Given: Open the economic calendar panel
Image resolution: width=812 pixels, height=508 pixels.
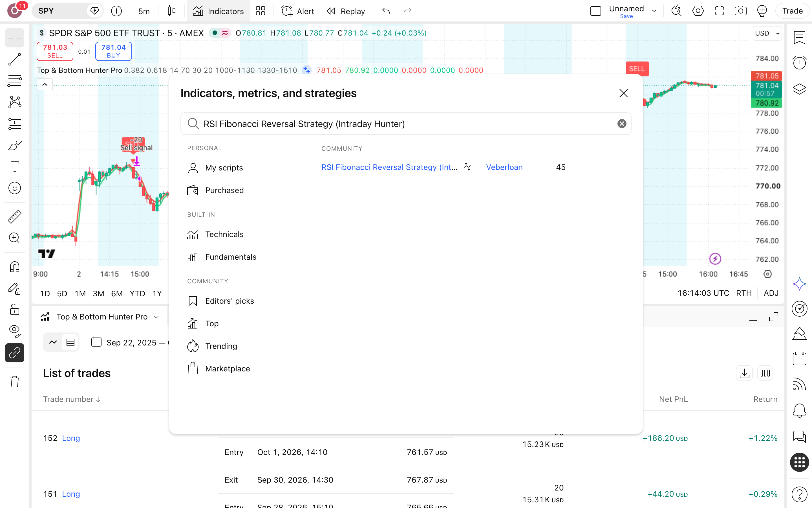Looking at the screenshot, I should pos(799,358).
